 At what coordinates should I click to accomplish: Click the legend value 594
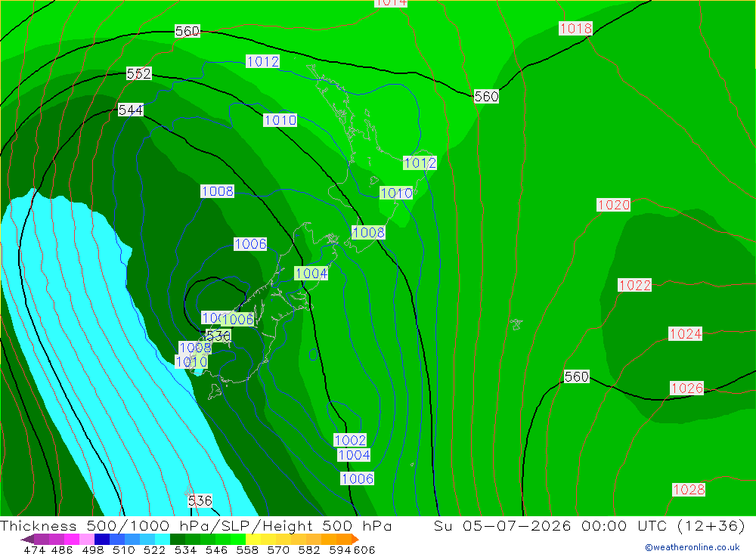click(340, 549)
